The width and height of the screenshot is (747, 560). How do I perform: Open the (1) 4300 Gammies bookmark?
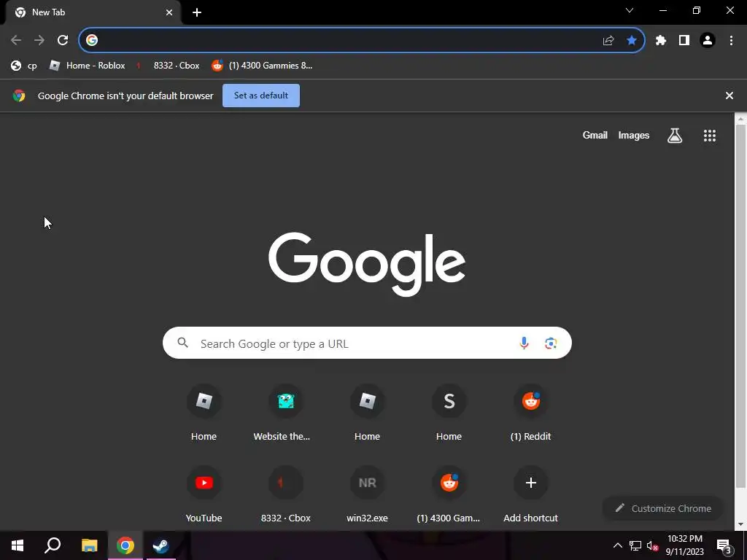262,66
